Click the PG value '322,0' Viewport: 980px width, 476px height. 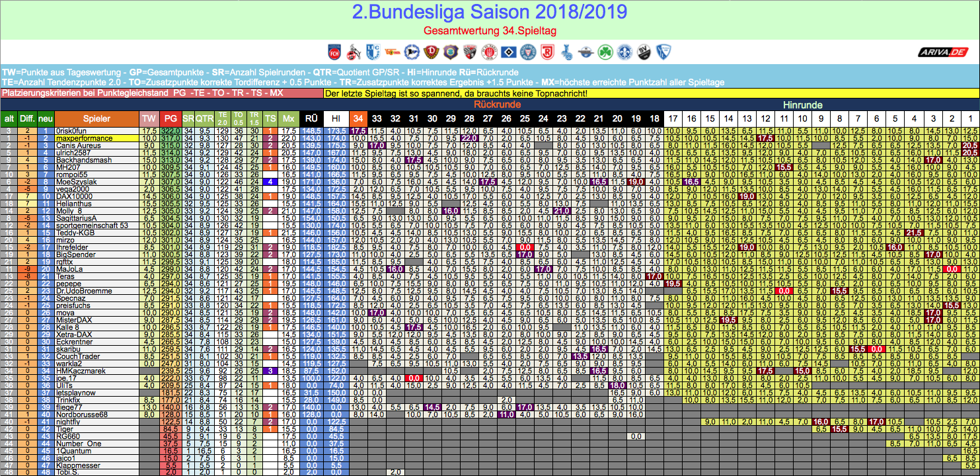(170, 131)
